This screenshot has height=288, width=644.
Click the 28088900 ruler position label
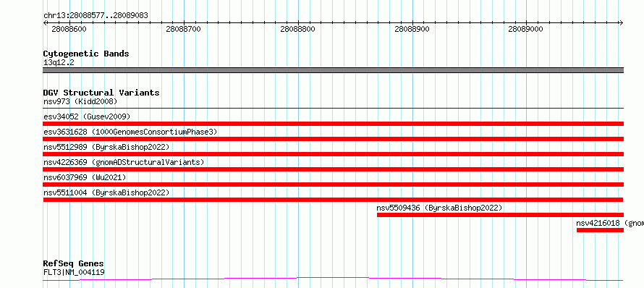412,29
